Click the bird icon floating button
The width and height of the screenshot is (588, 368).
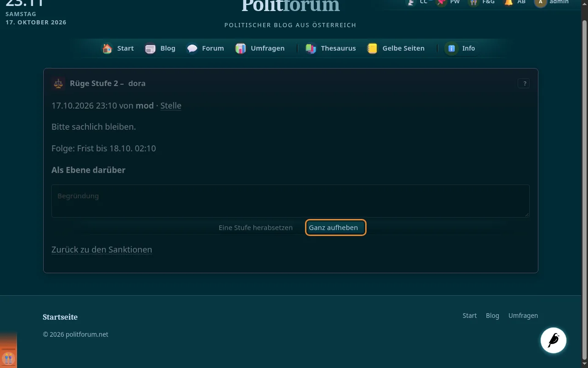point(554,340)
